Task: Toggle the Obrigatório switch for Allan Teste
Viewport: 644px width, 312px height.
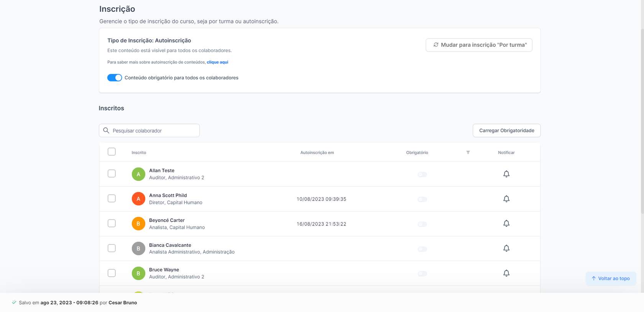Action: [x=422, y=174]
